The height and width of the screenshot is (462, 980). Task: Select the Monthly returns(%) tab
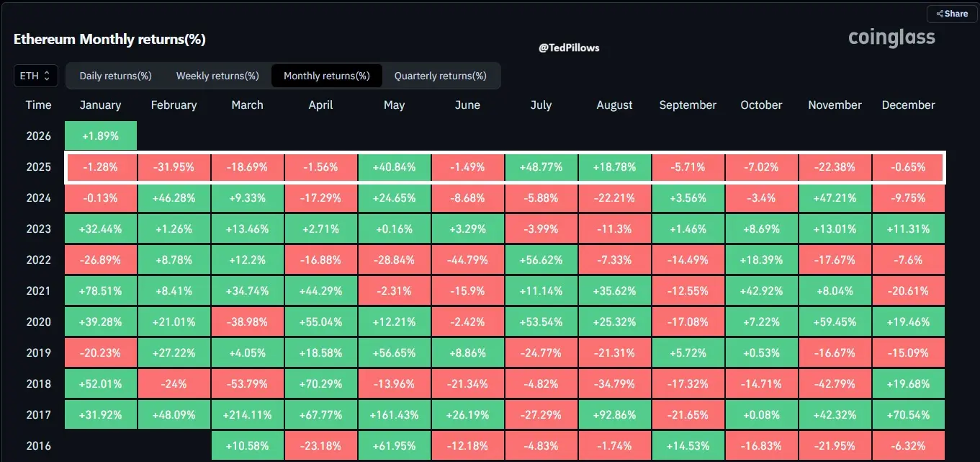[x=326, y=76]
